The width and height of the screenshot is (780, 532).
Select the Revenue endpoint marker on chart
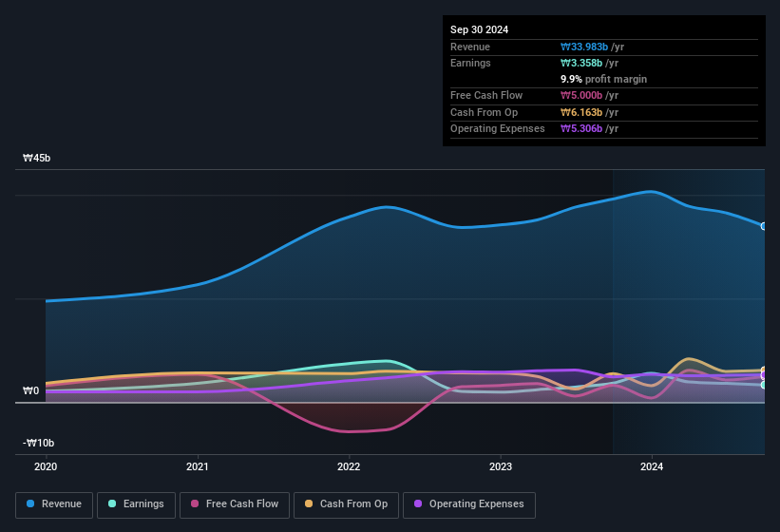764,226
